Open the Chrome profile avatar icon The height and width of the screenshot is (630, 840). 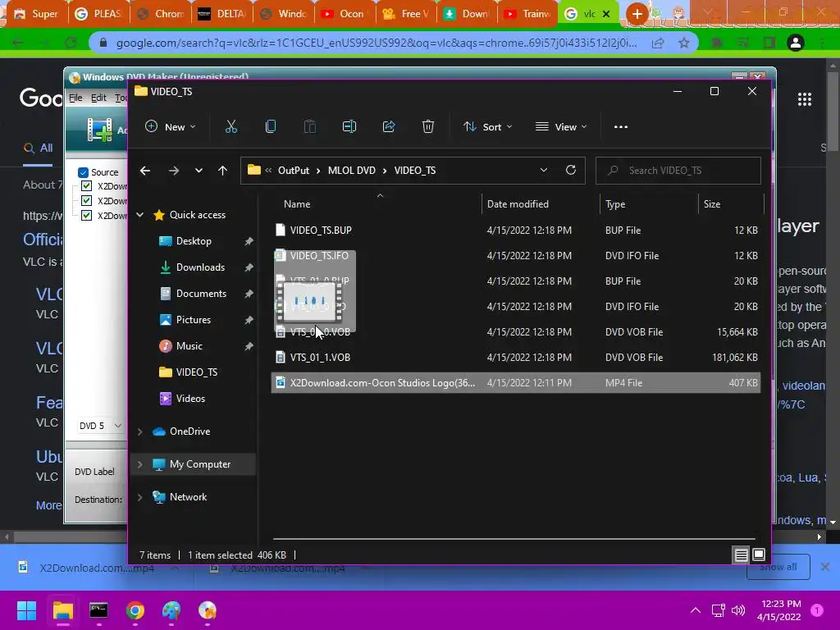pyautogui.click(x=796, y=43)
